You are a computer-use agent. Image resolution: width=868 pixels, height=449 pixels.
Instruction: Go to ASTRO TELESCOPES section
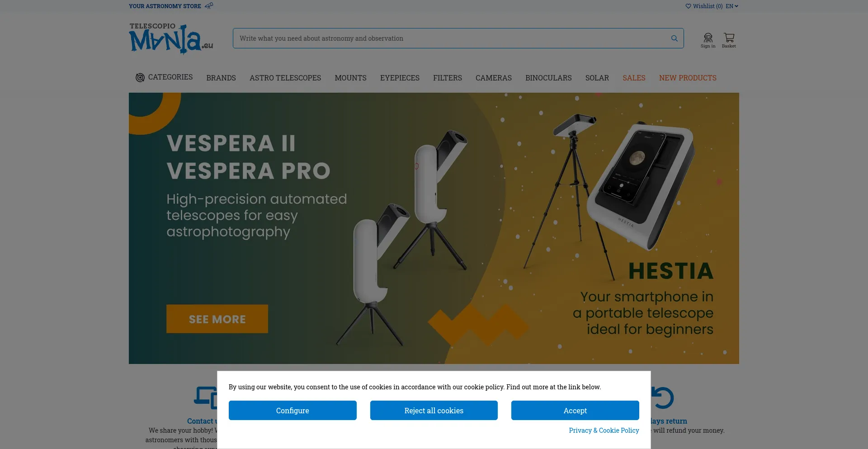click(x=285, y=78)
